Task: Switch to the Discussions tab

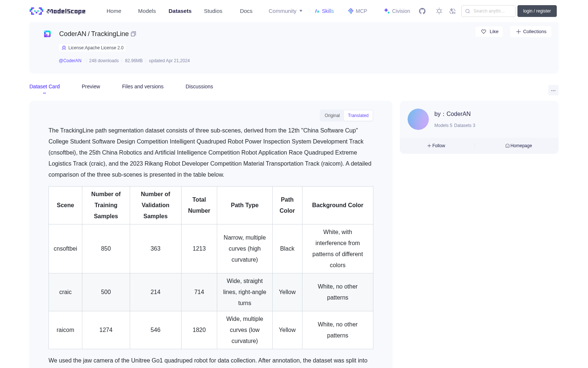Action: 199,86
